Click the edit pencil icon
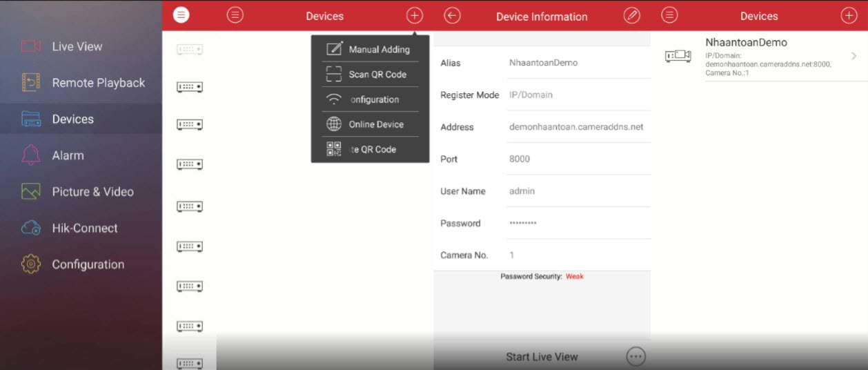 pyautogui.click(x=631, y=16)
